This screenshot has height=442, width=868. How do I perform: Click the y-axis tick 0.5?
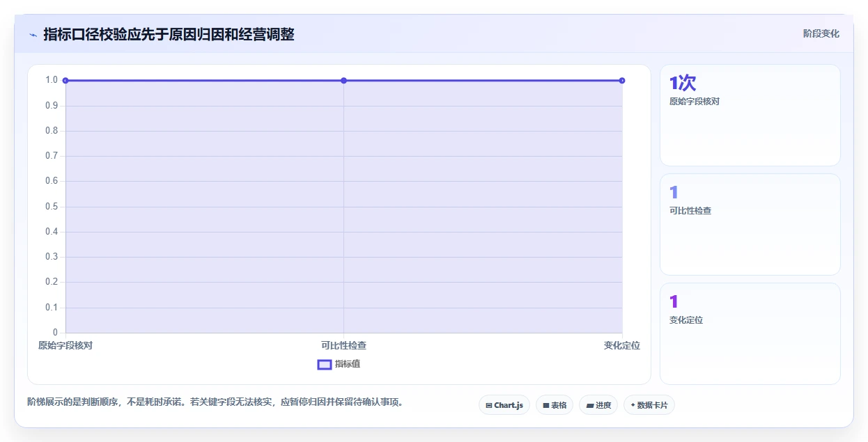coord(51,207)
